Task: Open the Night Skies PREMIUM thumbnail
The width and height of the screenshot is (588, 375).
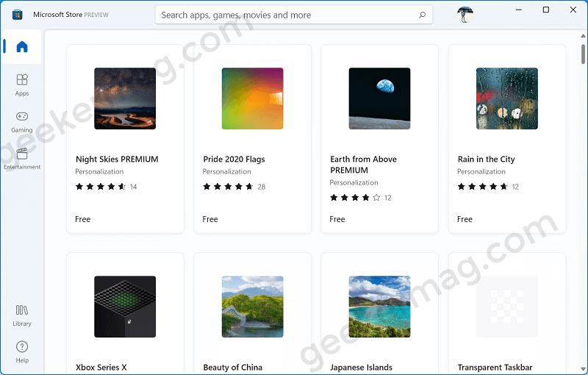Action: click(x=125, y=99)
